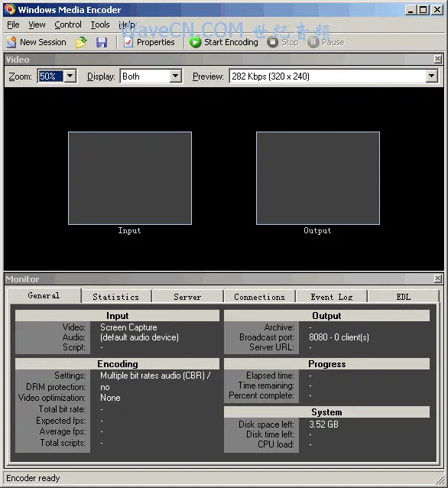Open the View menu
This screenshot has width=448, height=488.
37,24
